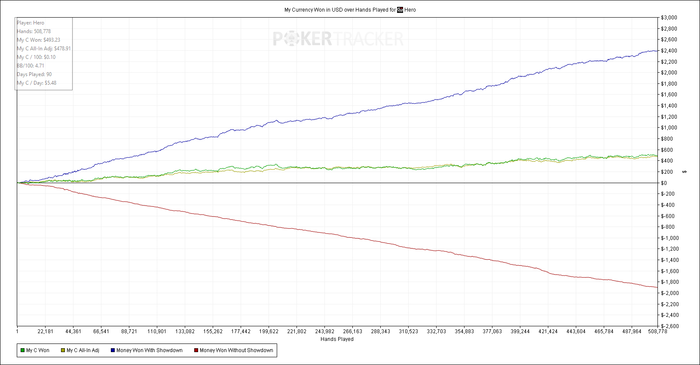Click the blue Money Won With Showdown swatch

[112, 351]
